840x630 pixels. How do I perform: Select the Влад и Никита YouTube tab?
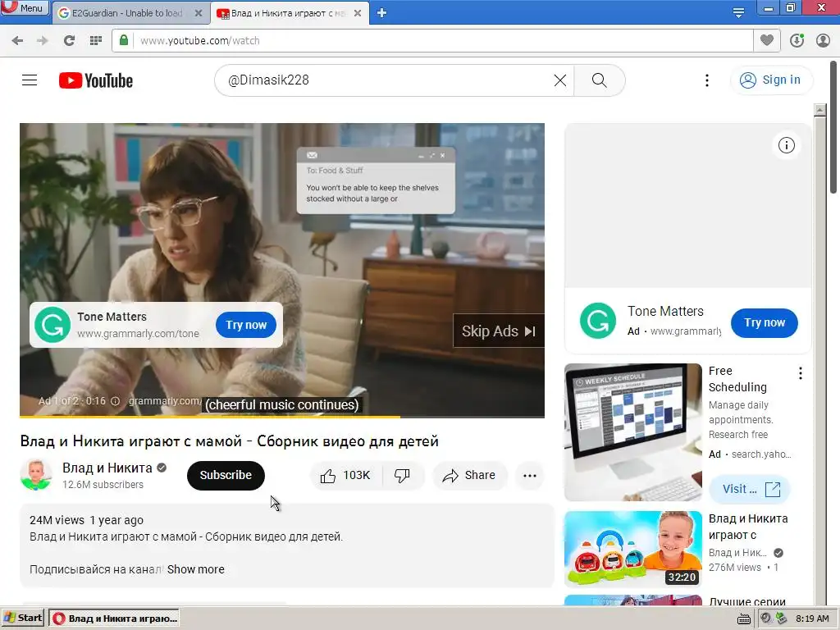[288, 13]
